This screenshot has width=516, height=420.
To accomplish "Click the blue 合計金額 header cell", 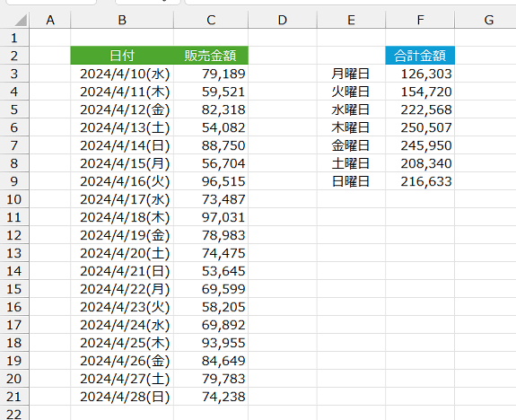I will (x=420, y=56).
